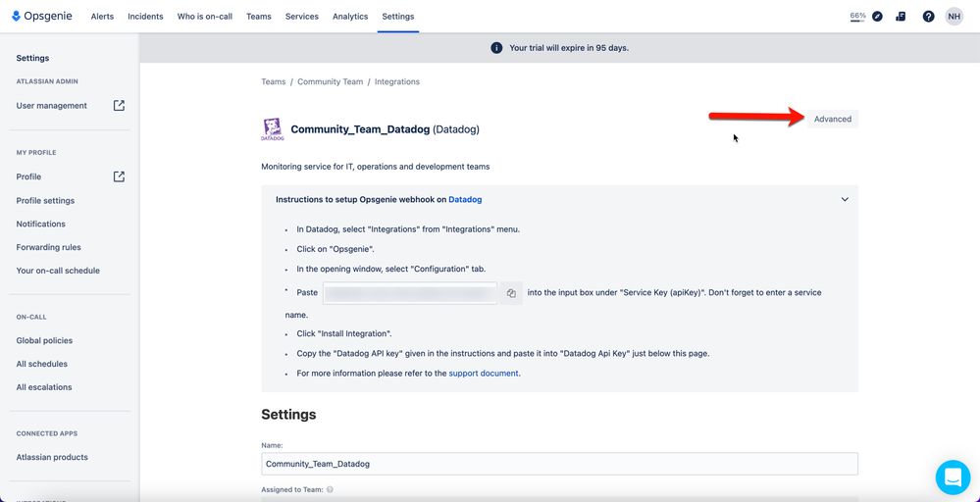The height and width of the screenshot is (502, 980).
Task: Click external link icon beside Profile
Action: (x=119, y=176)
